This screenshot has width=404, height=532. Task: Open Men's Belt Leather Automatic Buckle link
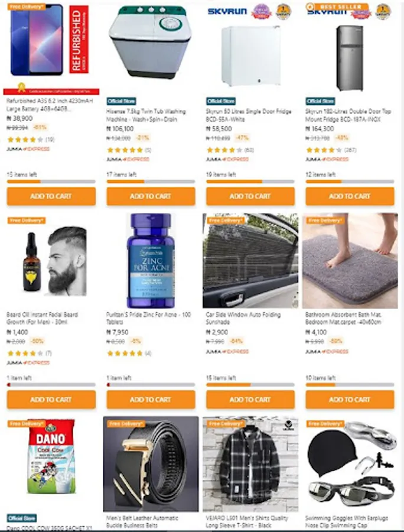coord(142,521)
